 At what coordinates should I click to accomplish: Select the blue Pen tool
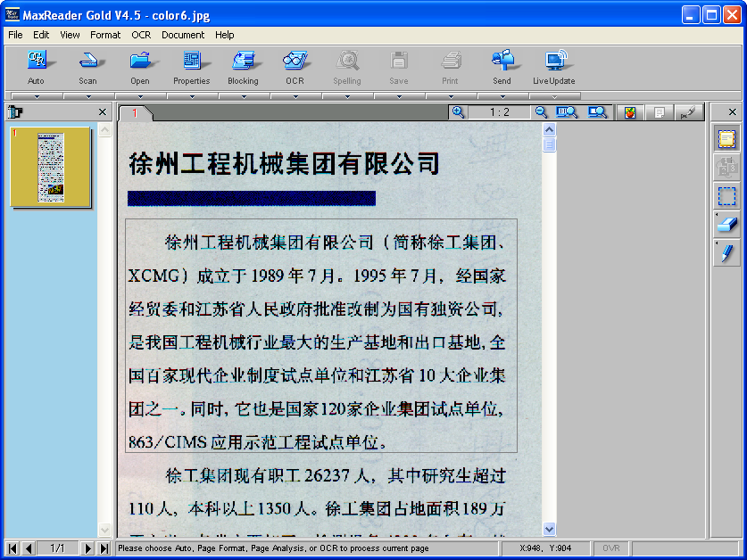point(726,253)
